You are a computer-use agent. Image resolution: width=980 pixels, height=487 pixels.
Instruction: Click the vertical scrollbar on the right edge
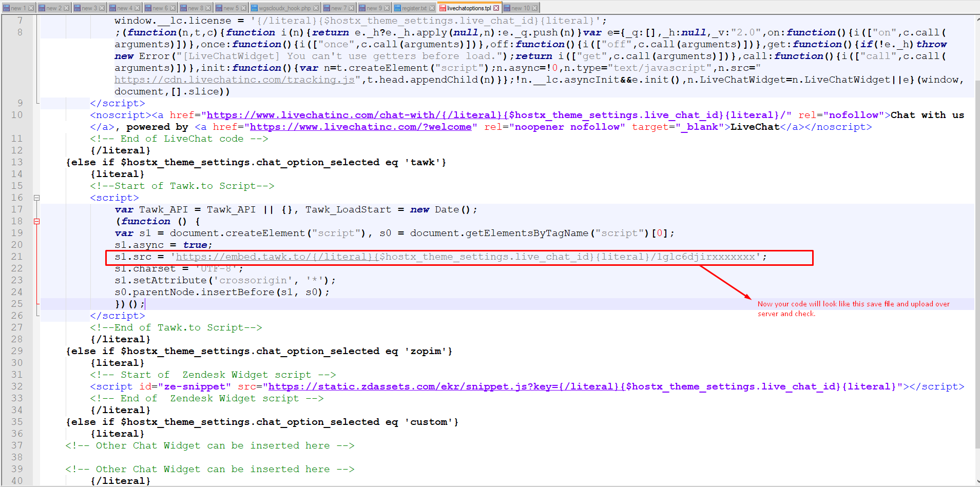(977, 257)
